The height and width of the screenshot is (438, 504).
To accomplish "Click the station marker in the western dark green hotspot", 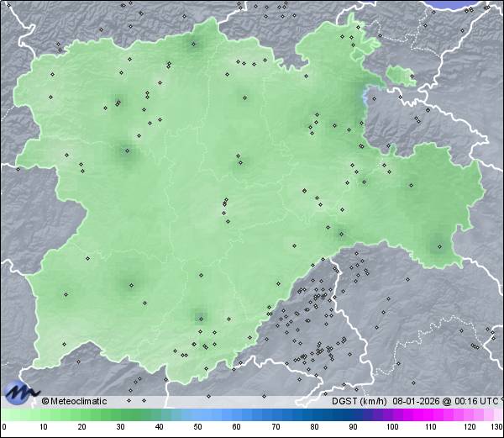I will click(127, 151).
